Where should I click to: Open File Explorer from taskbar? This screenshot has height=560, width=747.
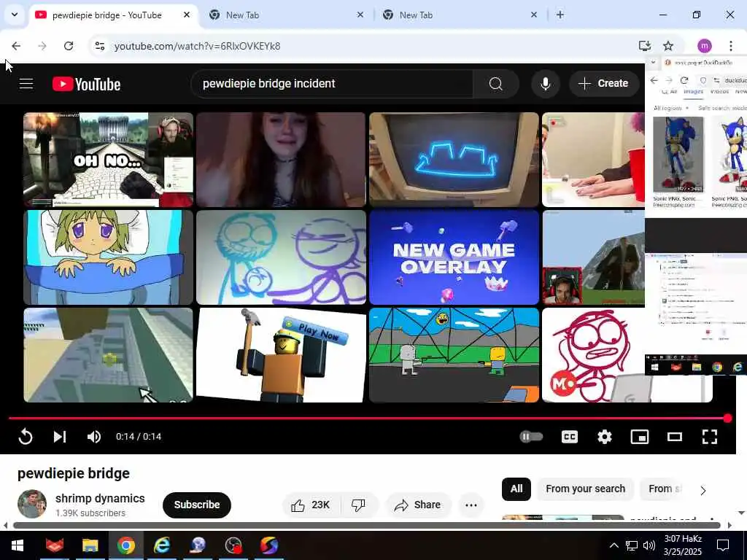pos(90,545)
